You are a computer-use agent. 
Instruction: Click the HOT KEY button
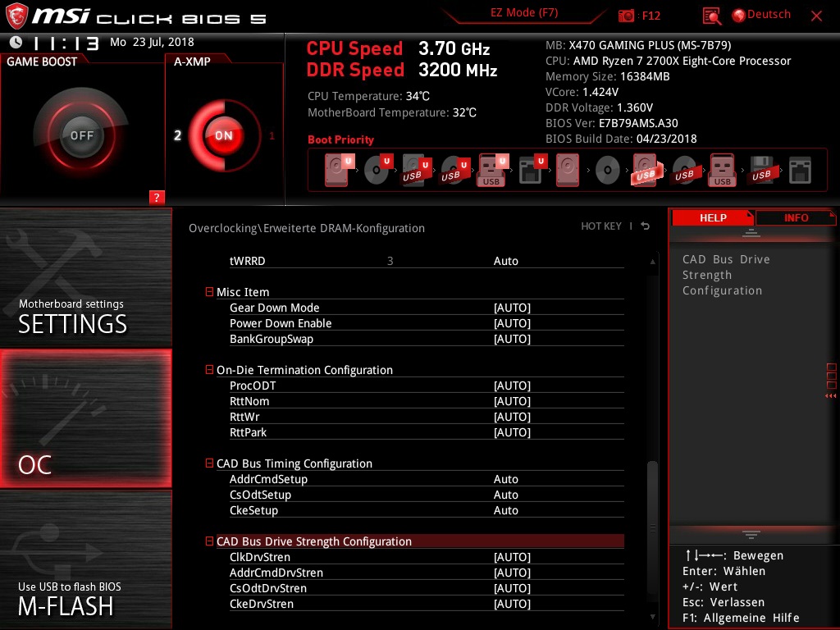pos(601,226)
